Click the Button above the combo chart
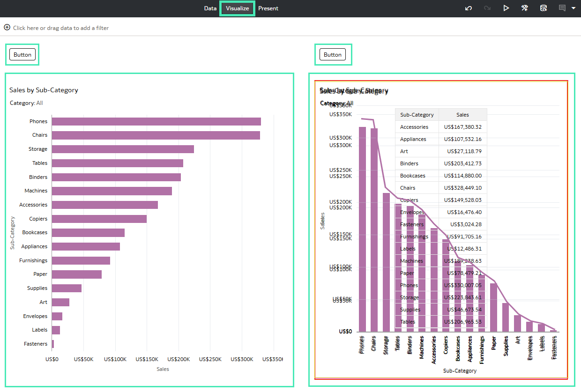The height and width of the screenshot is (392, 581). coord(333,54)
